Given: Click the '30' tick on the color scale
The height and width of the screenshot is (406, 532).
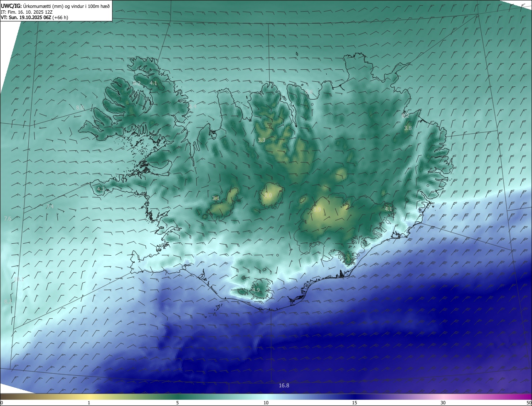Looking at the screenshot, I should click(x=443, y=403).
